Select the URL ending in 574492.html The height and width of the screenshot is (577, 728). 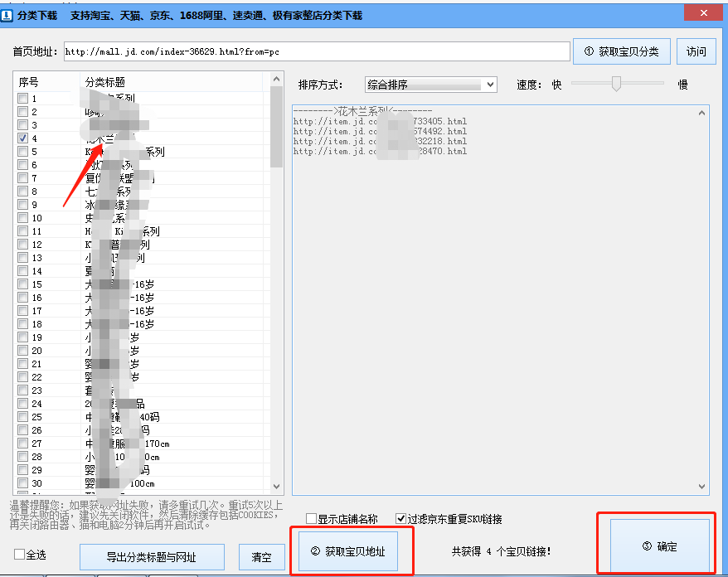[380, 131]
